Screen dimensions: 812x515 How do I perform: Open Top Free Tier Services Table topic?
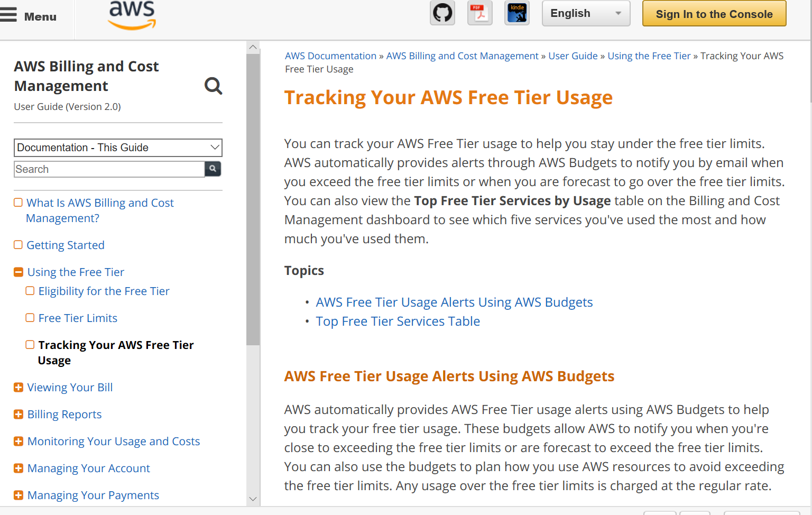(398, 321)
